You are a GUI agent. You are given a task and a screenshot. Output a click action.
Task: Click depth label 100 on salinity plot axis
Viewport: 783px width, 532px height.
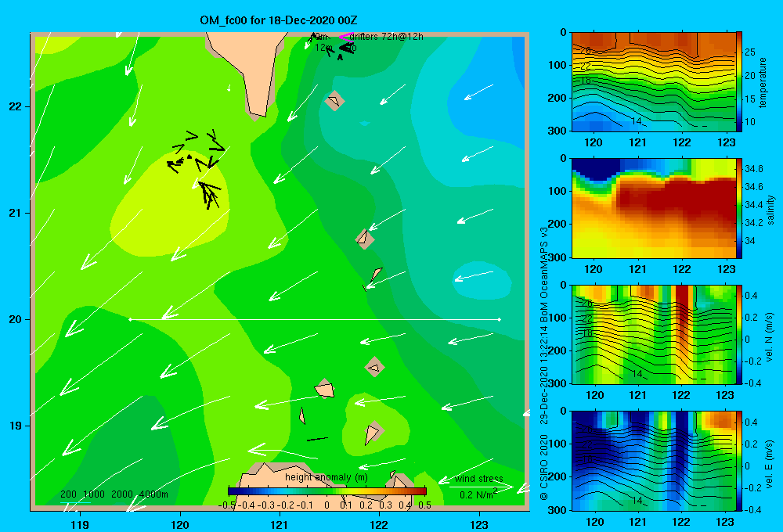tap(557, 191)
